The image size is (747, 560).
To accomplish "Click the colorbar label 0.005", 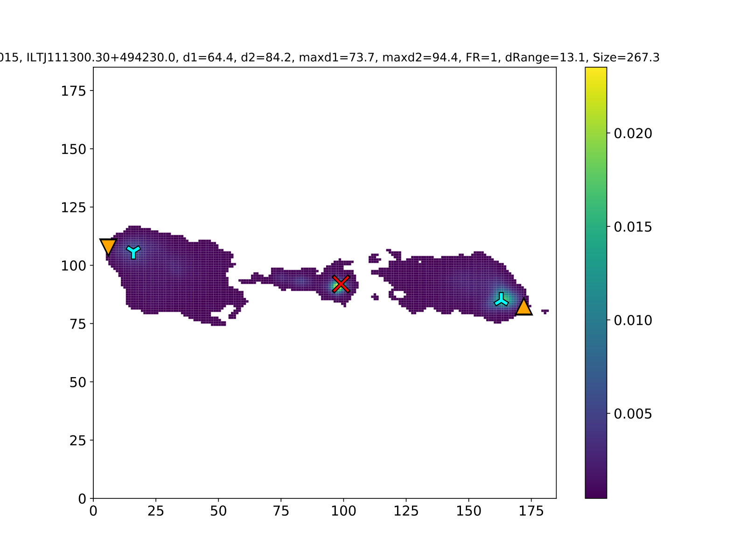I will point(633,413).
